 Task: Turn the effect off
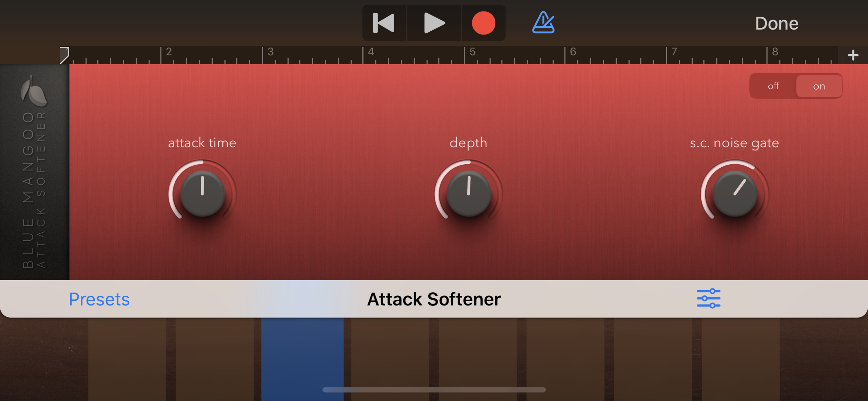click(773, 86)
